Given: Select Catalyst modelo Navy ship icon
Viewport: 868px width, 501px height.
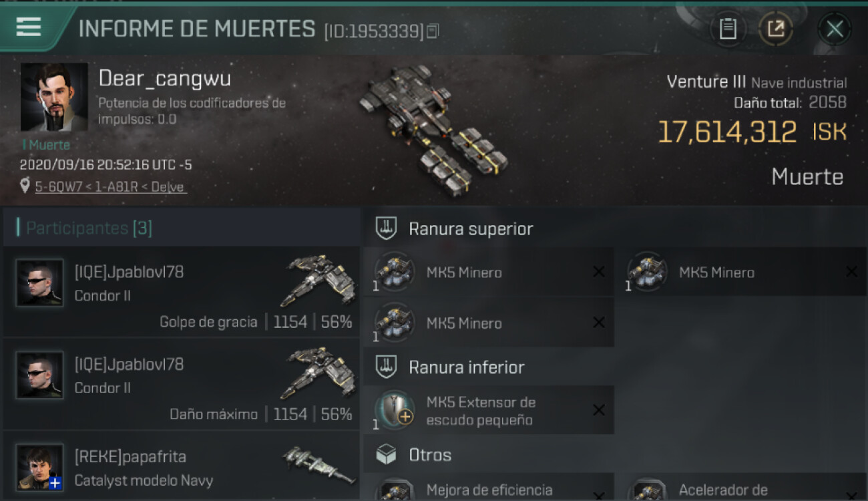Looking at the screenshot, I should (x=319, y=465).
